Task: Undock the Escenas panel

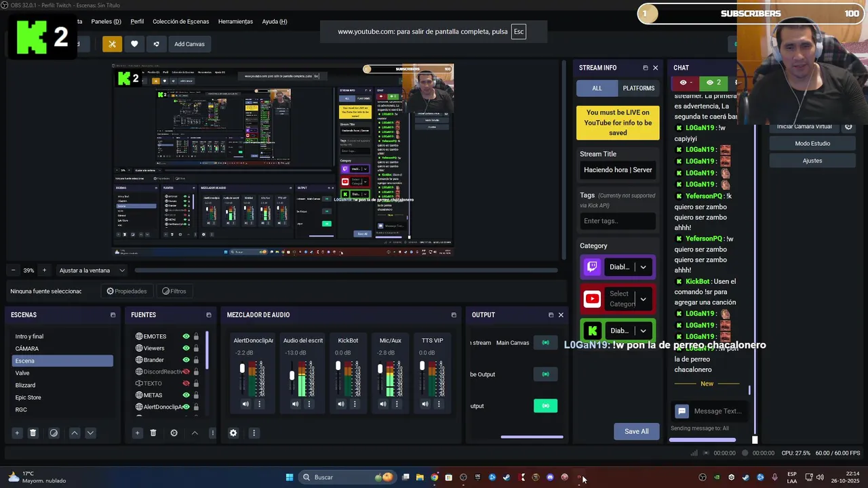Action: [113, 315]
